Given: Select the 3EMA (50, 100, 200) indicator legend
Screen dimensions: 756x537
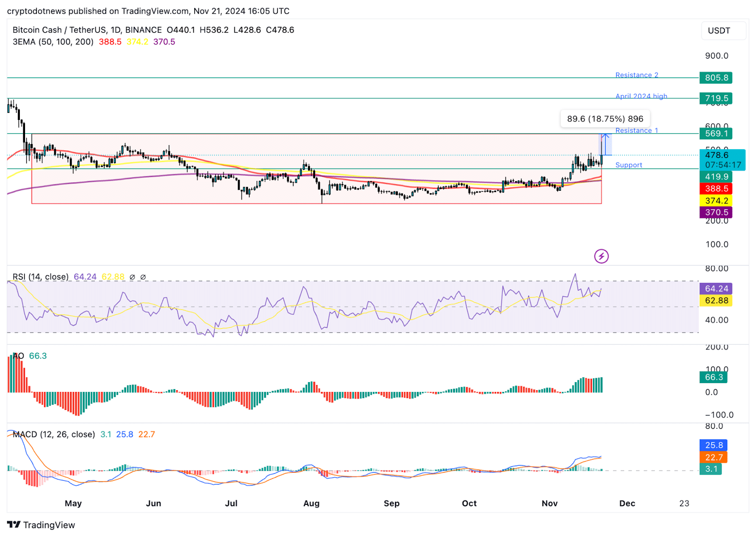Looking at the screenshot, I should (x=53, y=42).
